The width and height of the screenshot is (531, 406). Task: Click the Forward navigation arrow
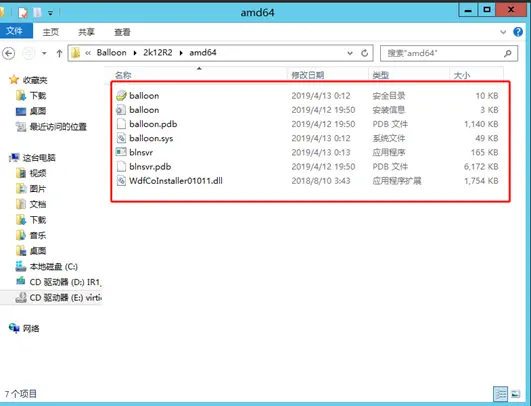point(28,53)
